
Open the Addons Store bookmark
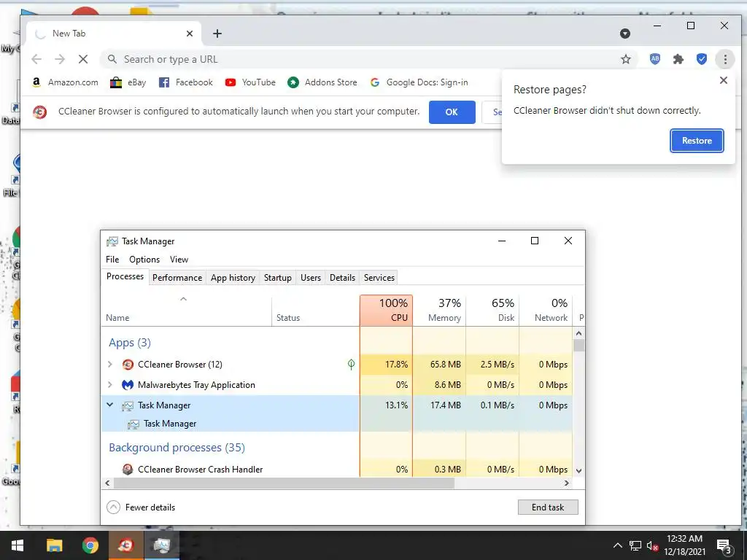tap(322, 82)
